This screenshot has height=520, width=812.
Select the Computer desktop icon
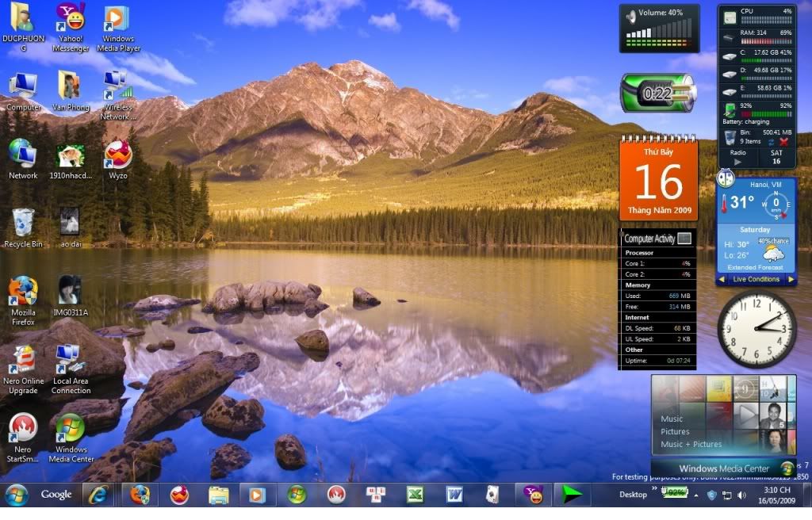(23, 92)
